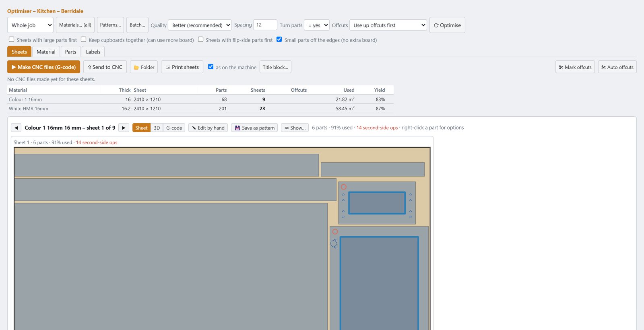Select the large bottom-left panel part
Screen dimensions: 644x330
pos(171,266)
